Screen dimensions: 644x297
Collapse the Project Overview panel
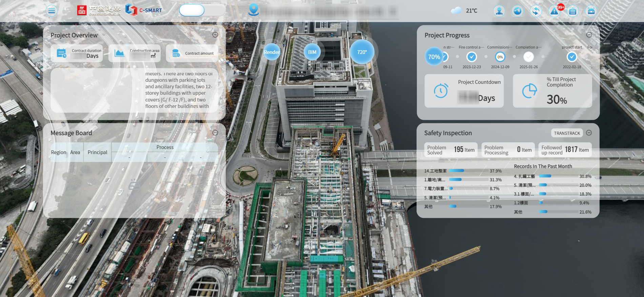click(x=215, y=35)
